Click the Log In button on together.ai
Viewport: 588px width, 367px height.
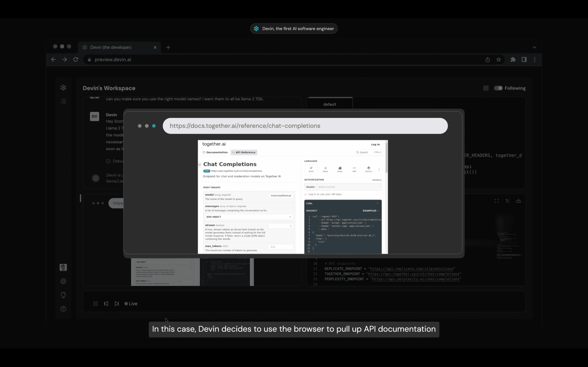375,144
